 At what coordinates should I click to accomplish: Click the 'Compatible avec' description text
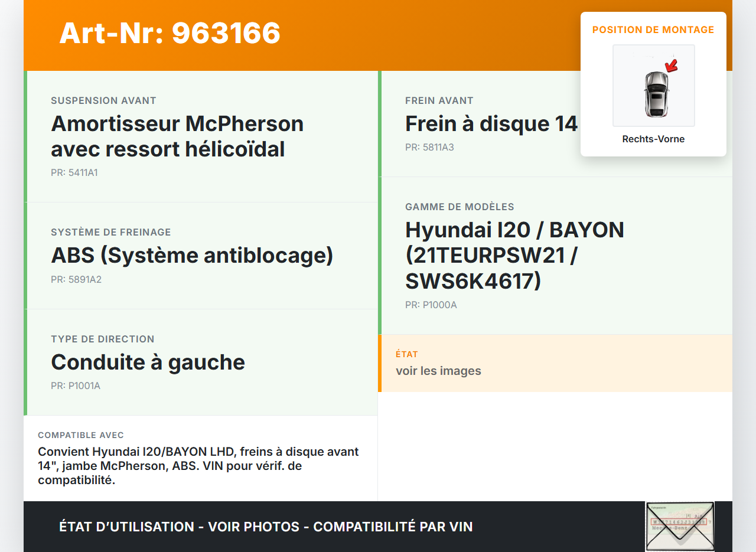198,466
